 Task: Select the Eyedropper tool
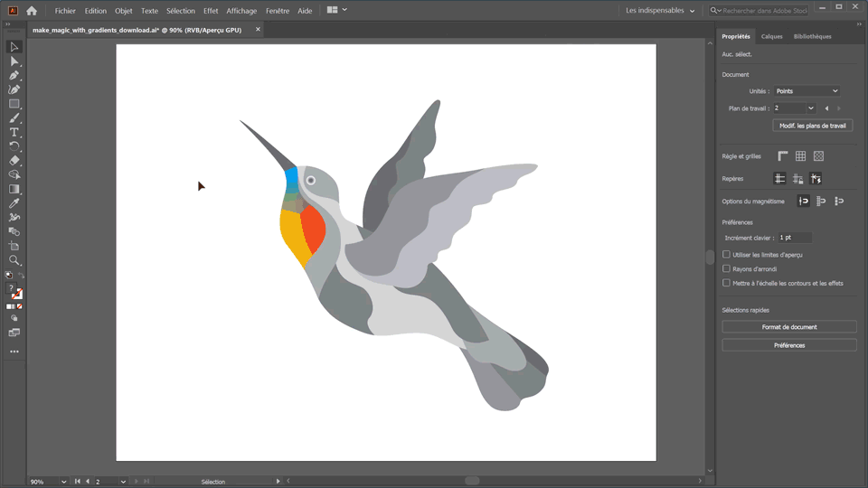14,203
